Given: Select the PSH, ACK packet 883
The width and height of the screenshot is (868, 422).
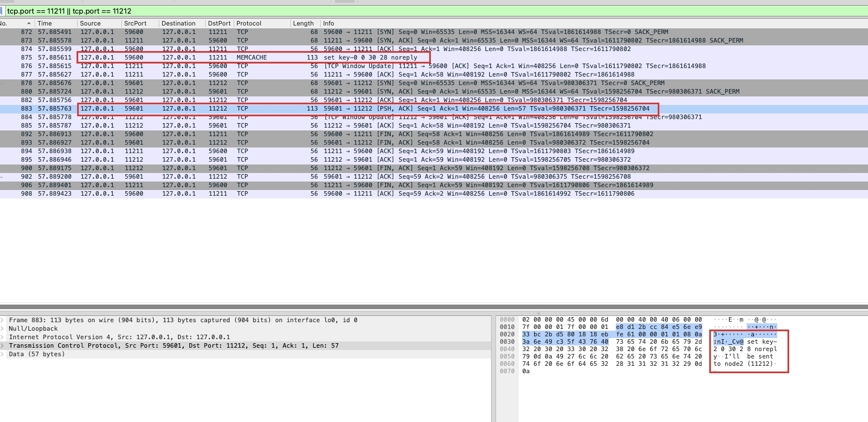Looking at the screenshot, I should pos(227,108).
